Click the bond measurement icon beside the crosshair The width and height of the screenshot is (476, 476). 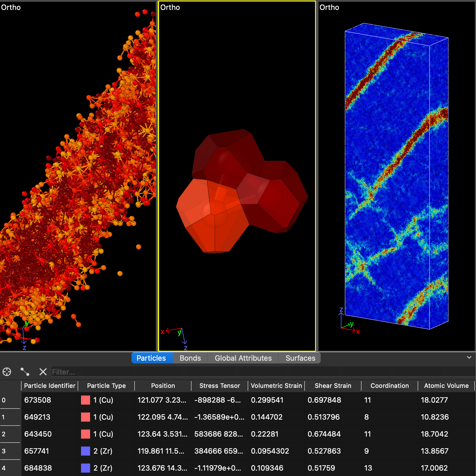[x=25, y=372]
